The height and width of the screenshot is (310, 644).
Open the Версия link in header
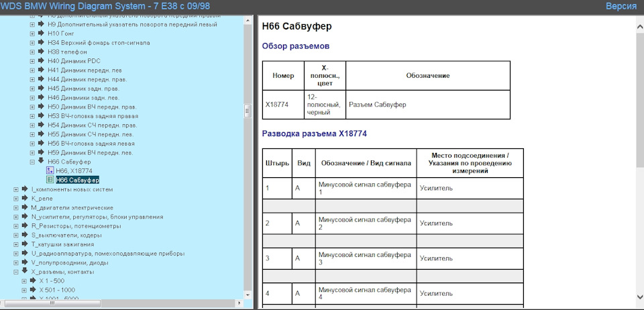(x=621, y=6)
